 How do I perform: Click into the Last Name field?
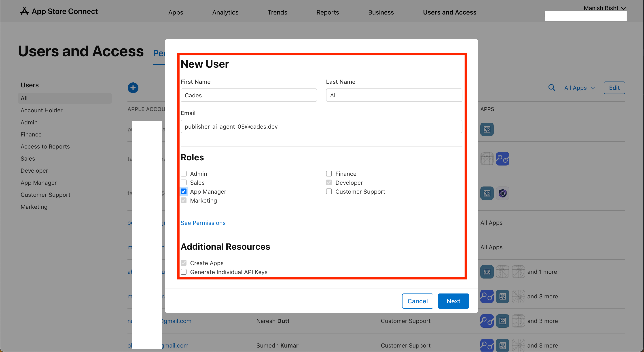click(x=394, y=95)
